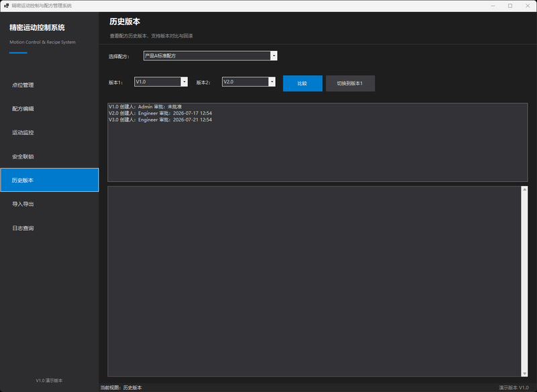
Task: Switch to 安全联锁 view
Action: pos(50,156)
